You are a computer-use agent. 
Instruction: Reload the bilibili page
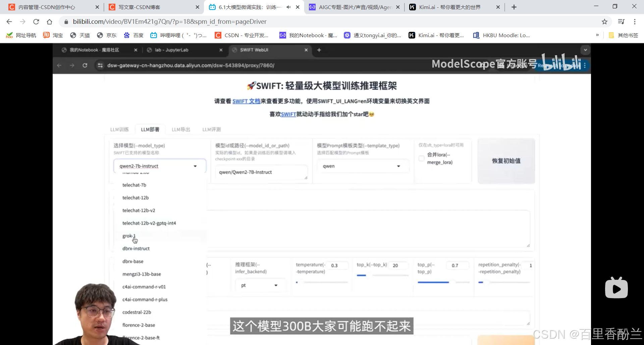(36, 22)
